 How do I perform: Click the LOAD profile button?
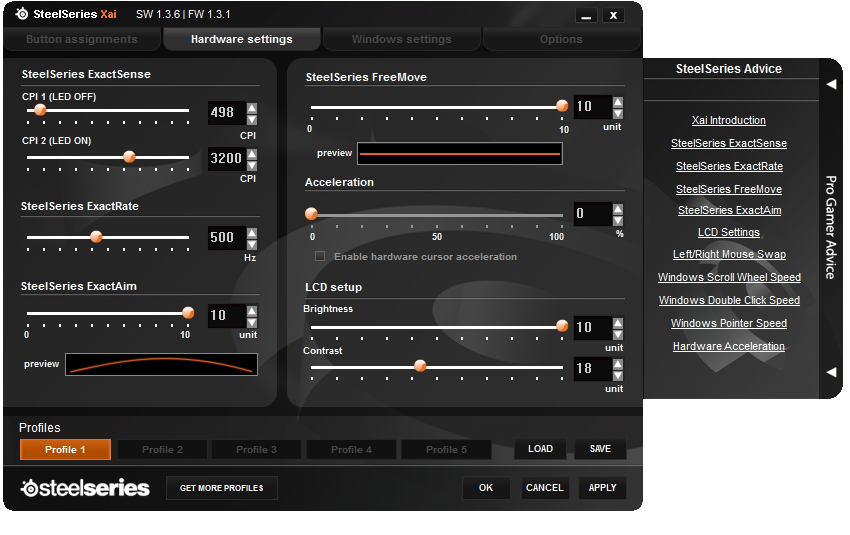coord(540,449)
